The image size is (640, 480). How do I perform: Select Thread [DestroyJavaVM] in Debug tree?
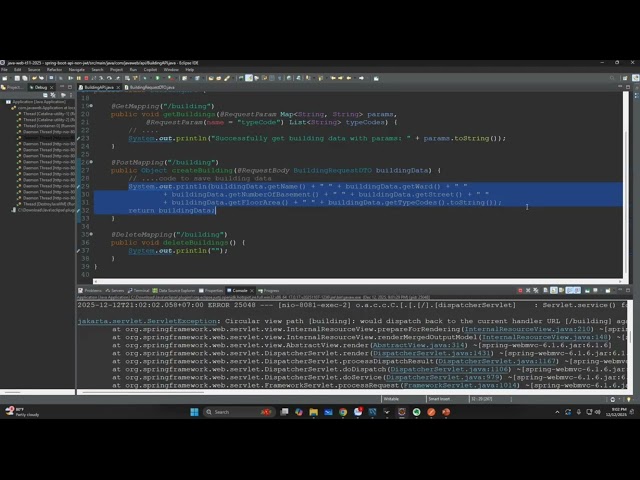tap(48, 204)
